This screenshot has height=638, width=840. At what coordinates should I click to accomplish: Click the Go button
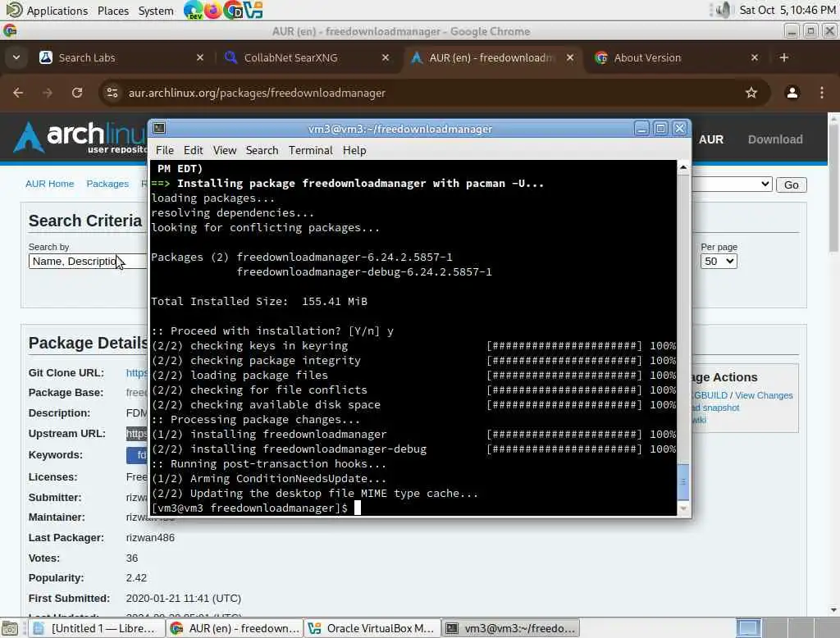click(792, 185)
